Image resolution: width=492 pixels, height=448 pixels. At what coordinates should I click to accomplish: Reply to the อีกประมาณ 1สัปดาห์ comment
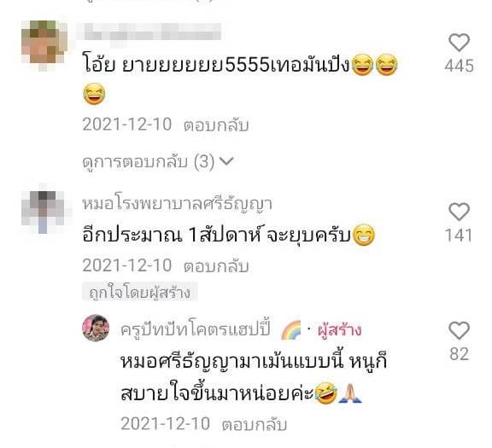[216, 266]
